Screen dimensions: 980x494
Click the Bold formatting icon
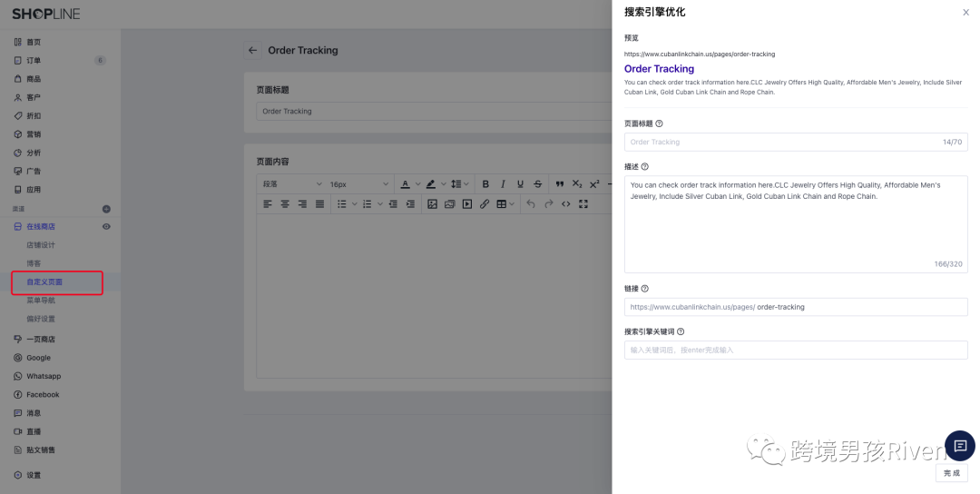click(x=485, y=183)
